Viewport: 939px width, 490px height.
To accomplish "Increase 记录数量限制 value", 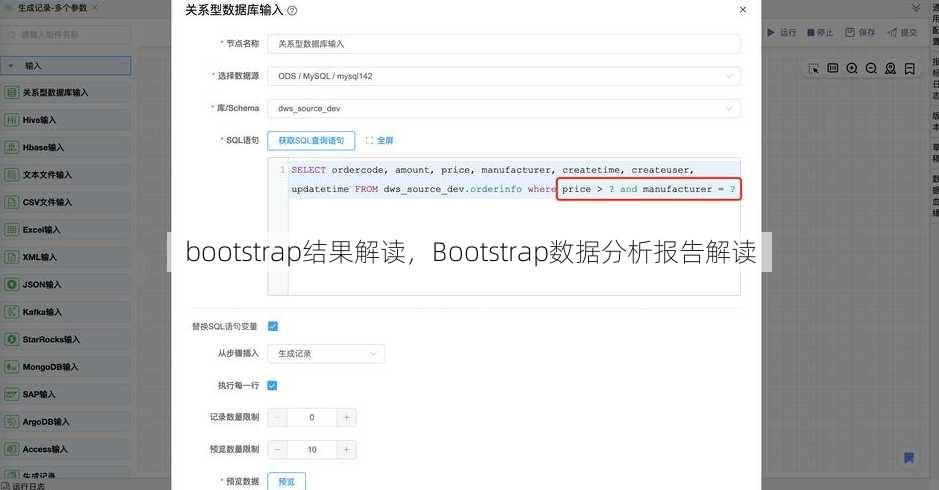I will click(x=346, y=418).
